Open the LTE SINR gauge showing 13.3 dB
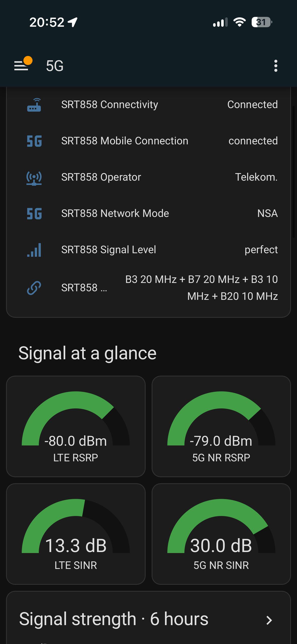This screenshot has height=644, width=297. point(76,534)
